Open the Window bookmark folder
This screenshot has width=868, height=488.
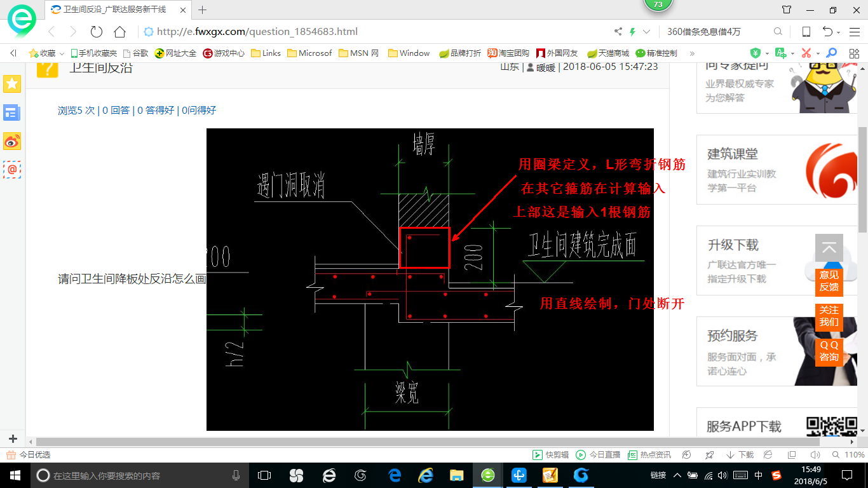pos(409,53)
